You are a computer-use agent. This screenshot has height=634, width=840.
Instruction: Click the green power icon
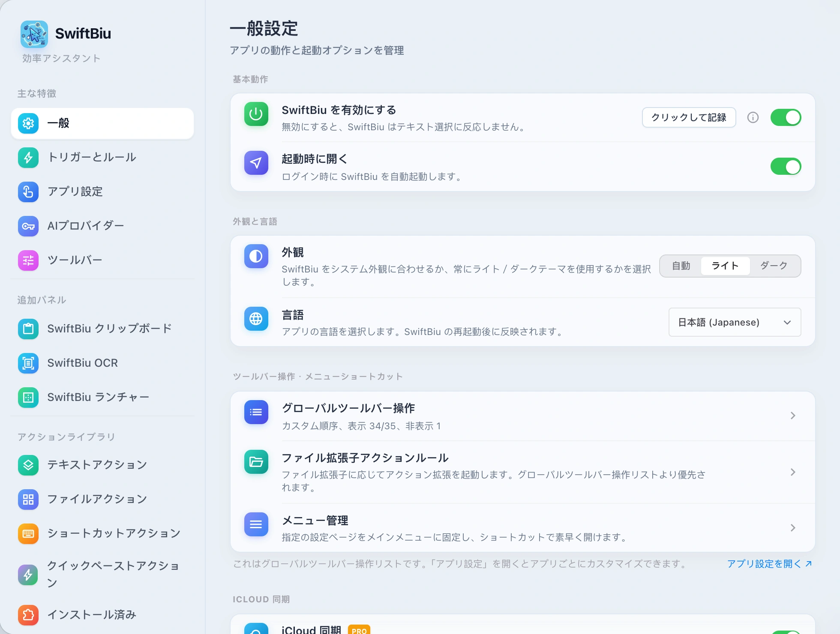(256, 114)
